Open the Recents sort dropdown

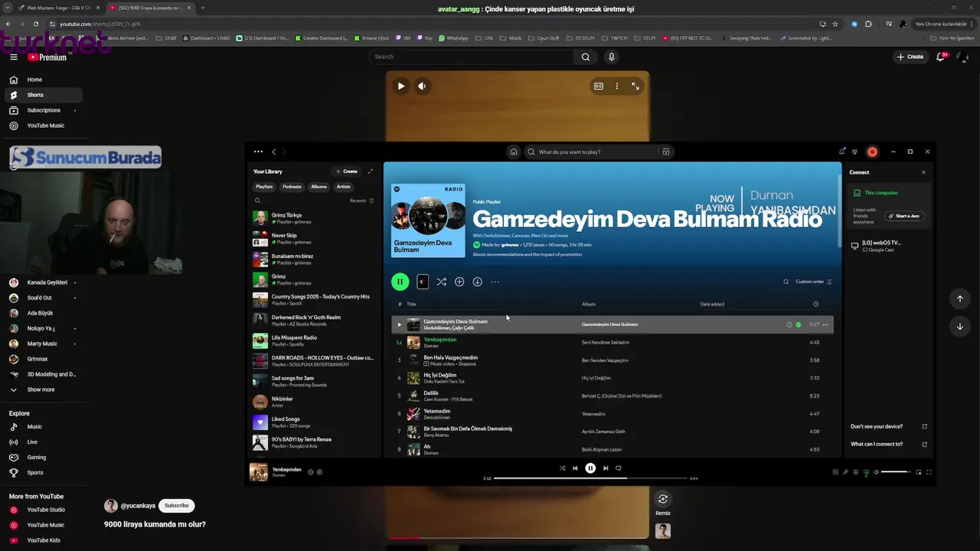361,201
